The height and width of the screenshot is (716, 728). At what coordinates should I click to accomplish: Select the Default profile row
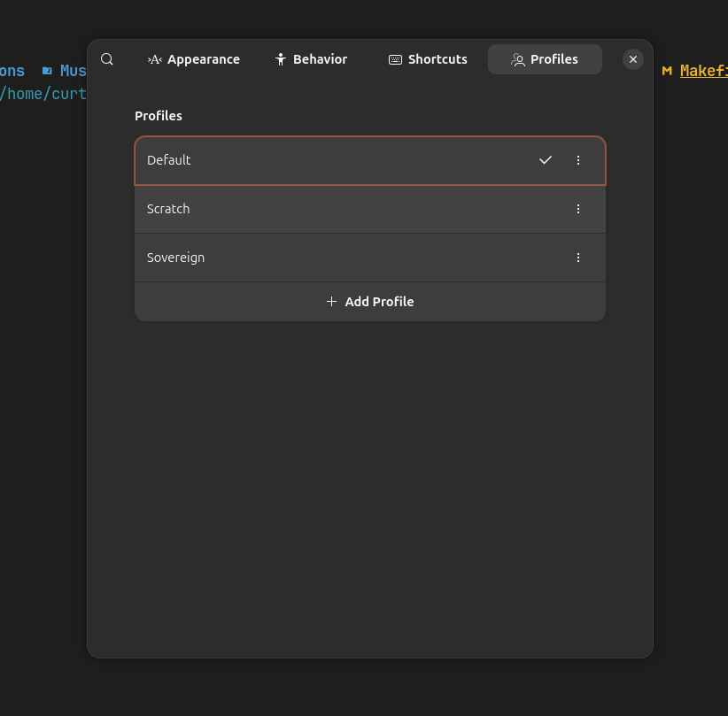pyautogui.click(x=337, y=160)
